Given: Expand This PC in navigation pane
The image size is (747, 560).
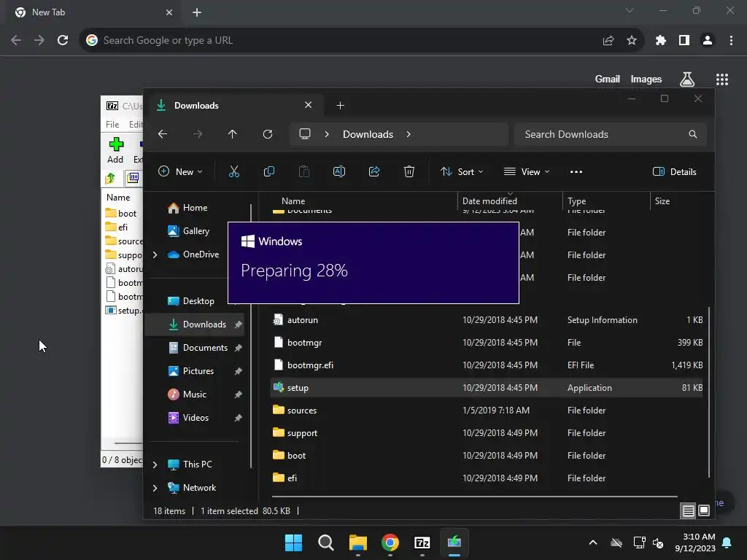Looking at the screenshot, I should [x=155, y=464].
